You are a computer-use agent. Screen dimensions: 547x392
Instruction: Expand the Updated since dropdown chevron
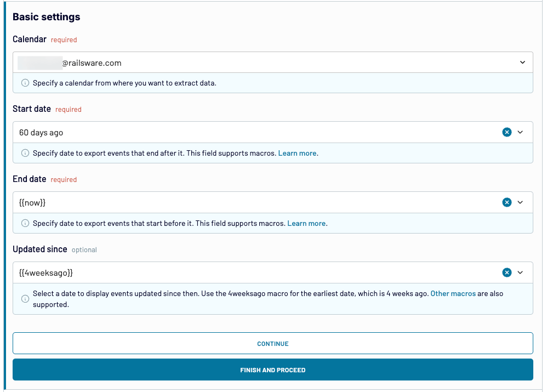(520, 272)
